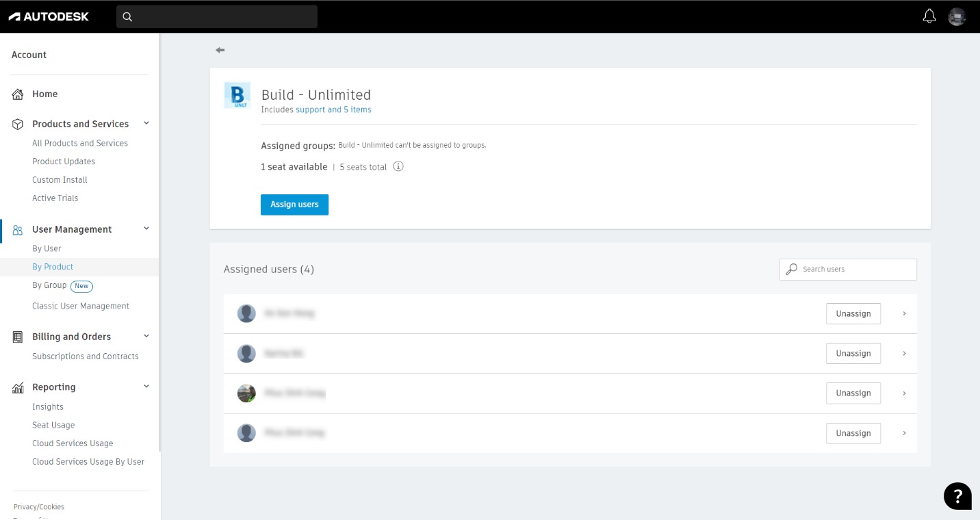
Task: Click the Home house icon in the sidebar
Action: tap(18, 94)
